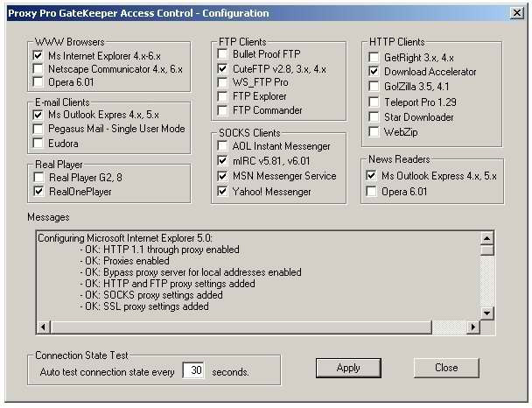Close the configuration dialog via title bar X
The width and height of the screenshot is (532, 408).
[x=517, y=13]
